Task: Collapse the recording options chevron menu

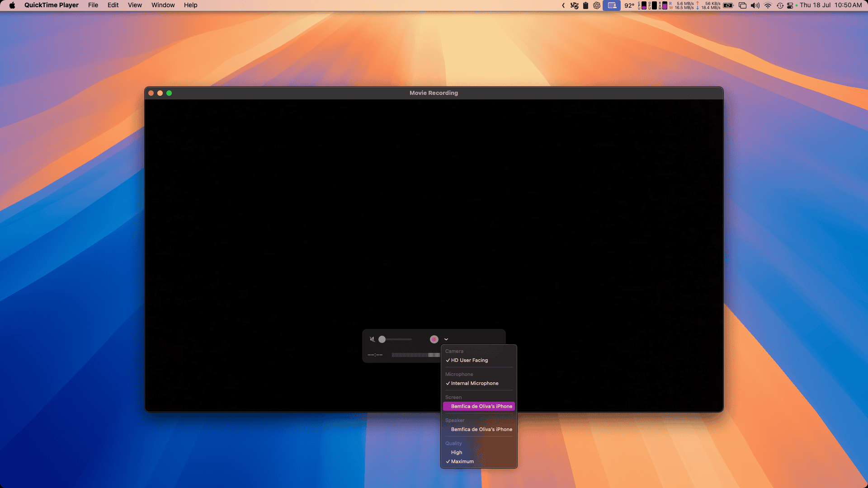Action: click(x=446, y=339)
